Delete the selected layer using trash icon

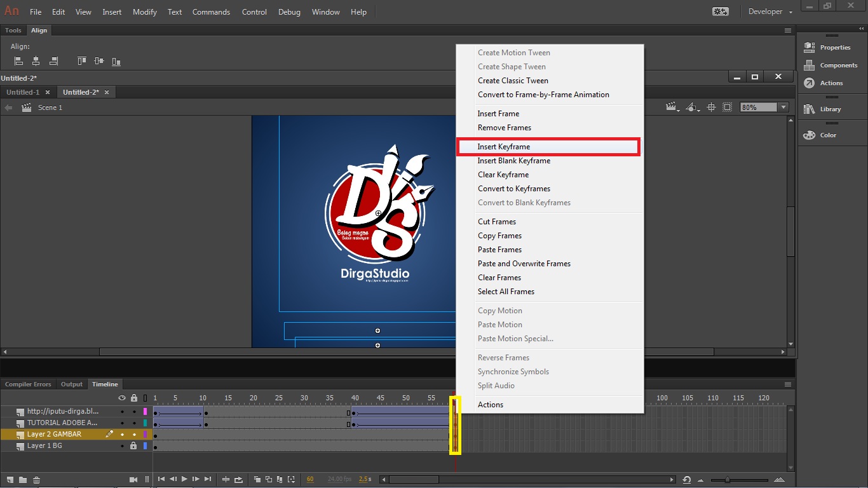36,480
